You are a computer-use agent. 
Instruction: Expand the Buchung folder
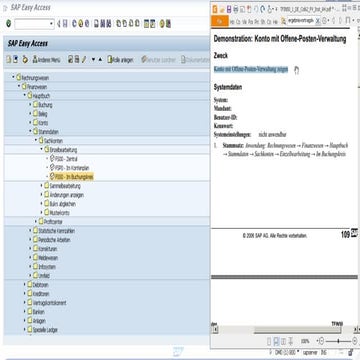click(x=30, y=104)
